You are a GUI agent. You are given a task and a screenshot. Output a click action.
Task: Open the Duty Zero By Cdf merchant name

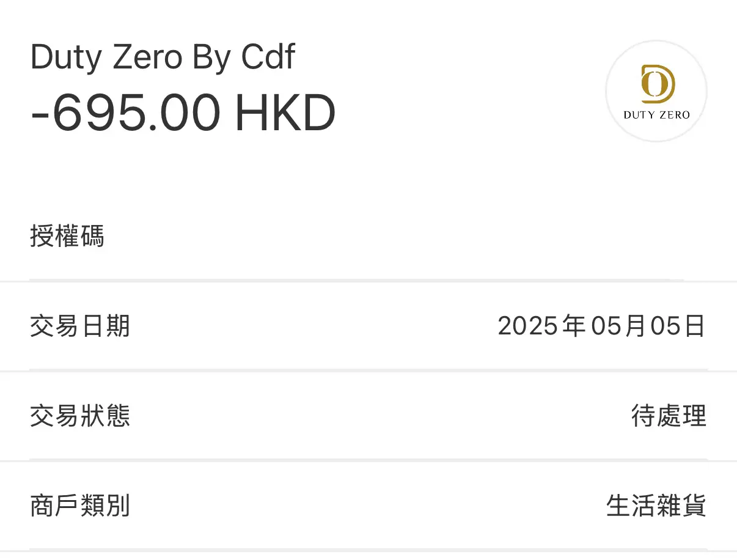(x=163, y=58)
